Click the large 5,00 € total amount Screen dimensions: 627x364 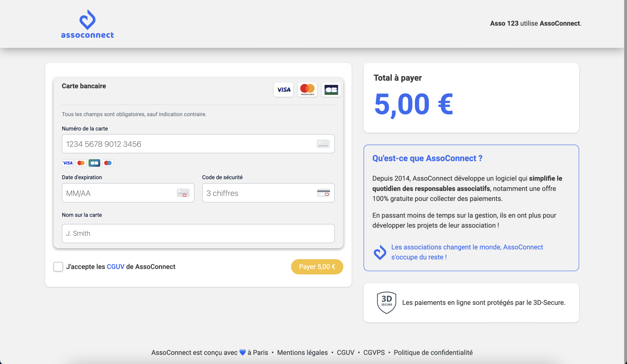pyautogui.click(x=414, y=104)
